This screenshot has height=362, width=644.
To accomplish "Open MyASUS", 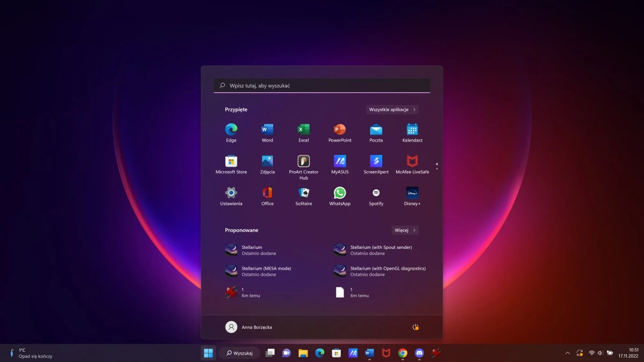I will pyautogui.click(x=340, y=164).
